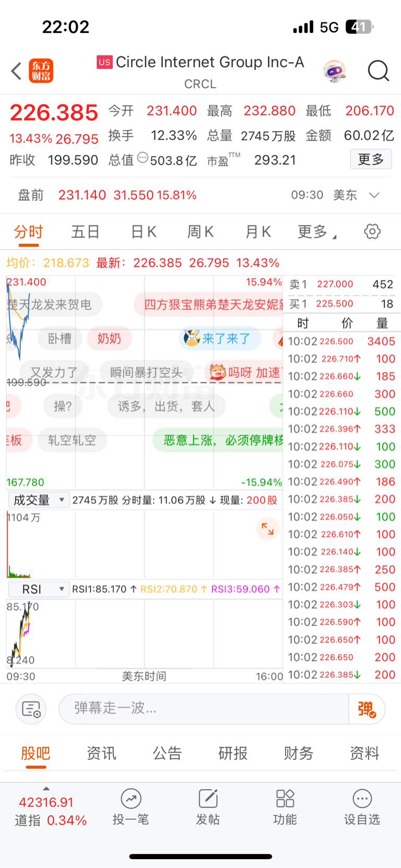This screenshot has height=868, width=401.
Task: Tap the 买1 225.500 bid row
Action: pyautogui.click(x=341, y=304)
